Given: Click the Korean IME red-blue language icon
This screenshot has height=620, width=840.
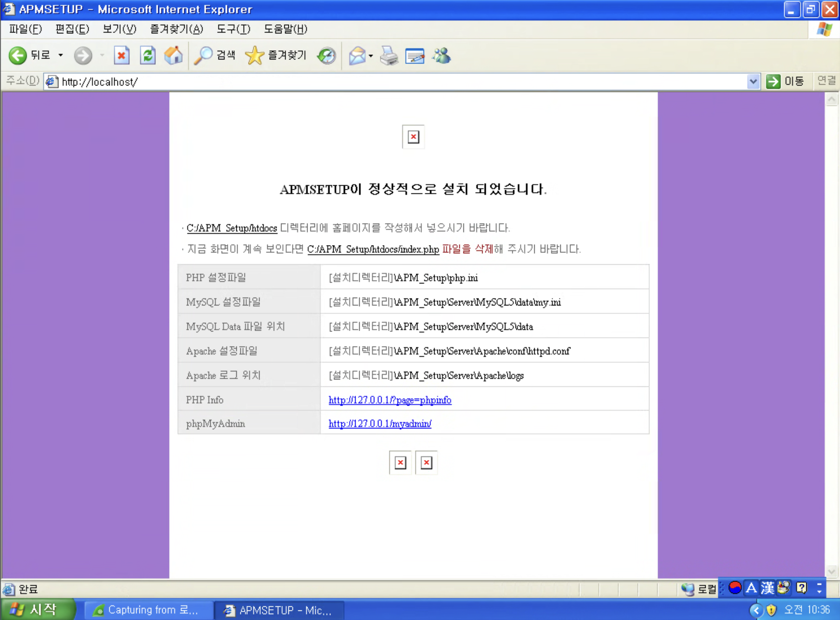Looking at the screenshot, I should click(x=734, y=588).
